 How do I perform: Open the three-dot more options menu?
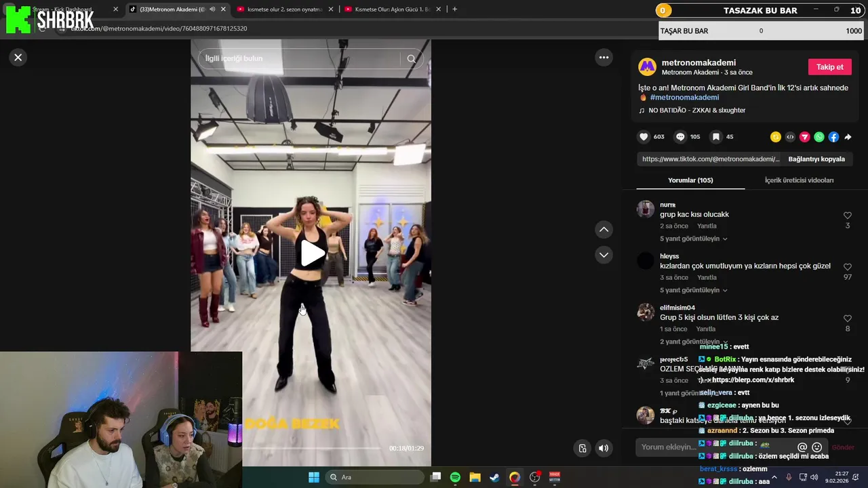coord(604,58)
